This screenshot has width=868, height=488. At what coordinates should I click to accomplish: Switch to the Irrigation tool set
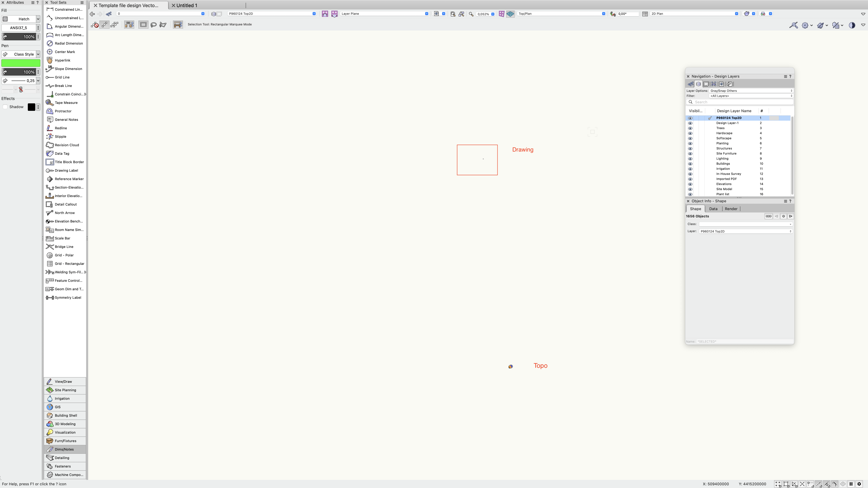point(62,398)
